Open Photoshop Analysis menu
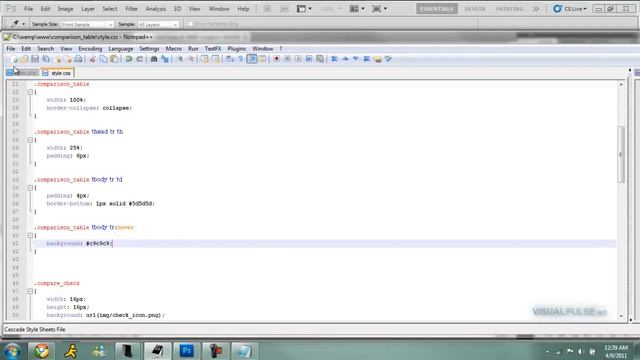Screen dimensions: 640x360 (x=156, y=9)
